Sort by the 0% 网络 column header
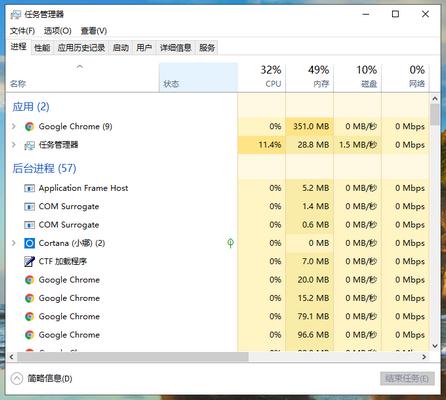This screenshot has height=400, width=446. coord(405,77)
